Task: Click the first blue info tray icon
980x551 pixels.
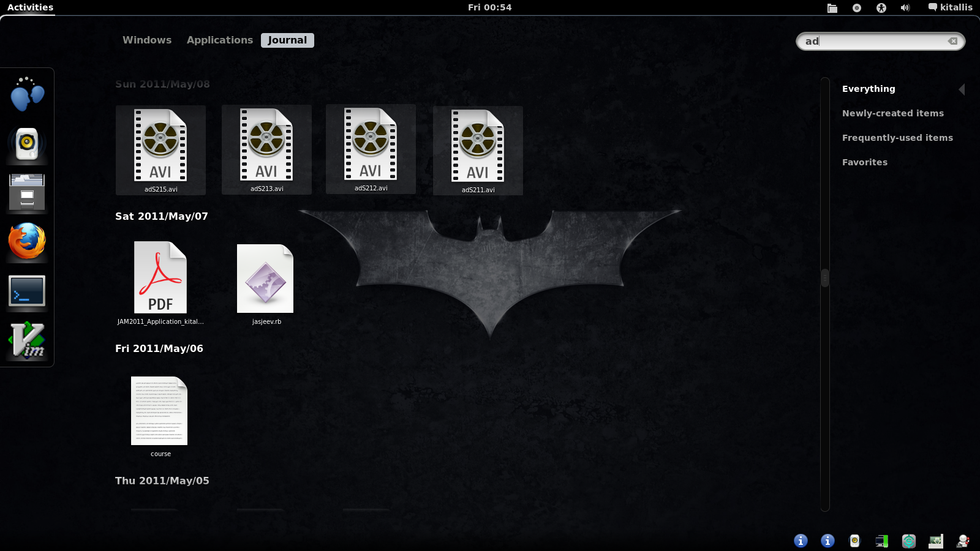Action: (801, 541)
